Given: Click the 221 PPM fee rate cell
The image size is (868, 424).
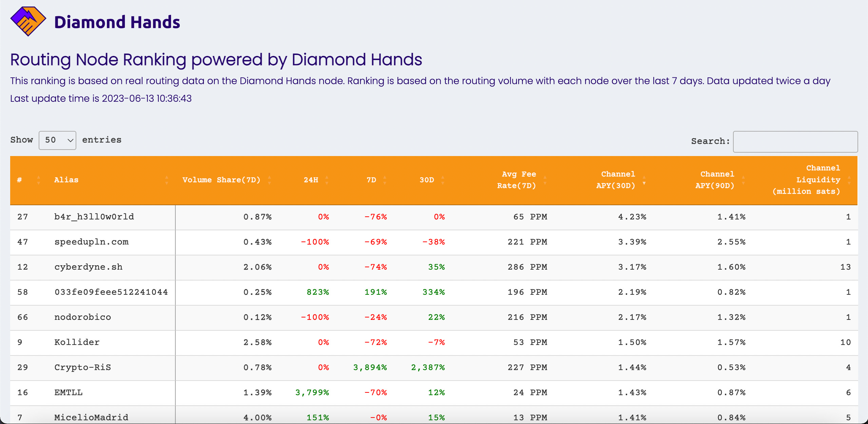Looking at the screenshot, I should tap(527, 242).
